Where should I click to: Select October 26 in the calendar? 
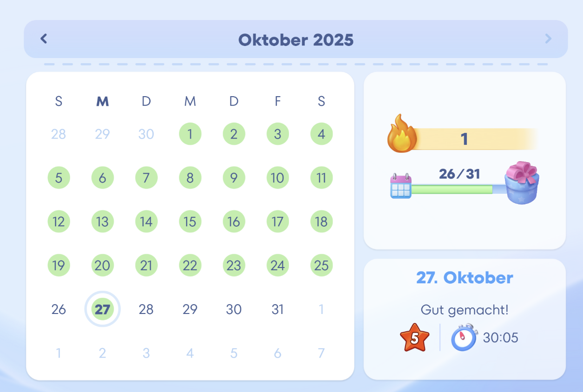59,309
